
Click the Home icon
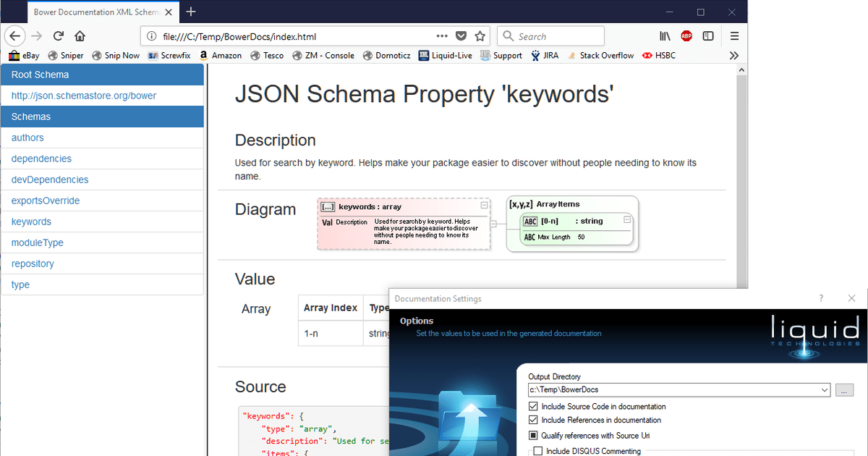click(80, 35)
